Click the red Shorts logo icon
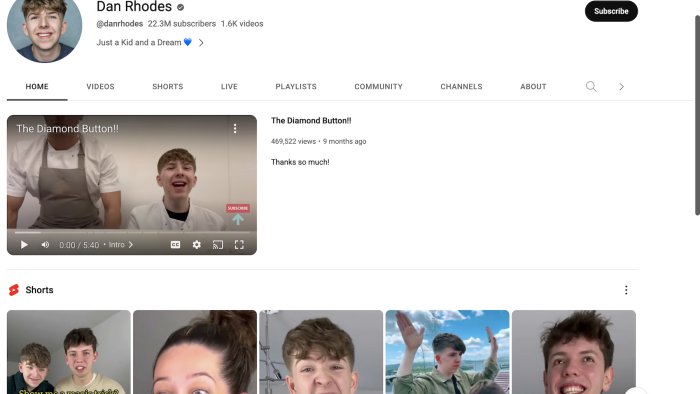 (x=14, y=290)
